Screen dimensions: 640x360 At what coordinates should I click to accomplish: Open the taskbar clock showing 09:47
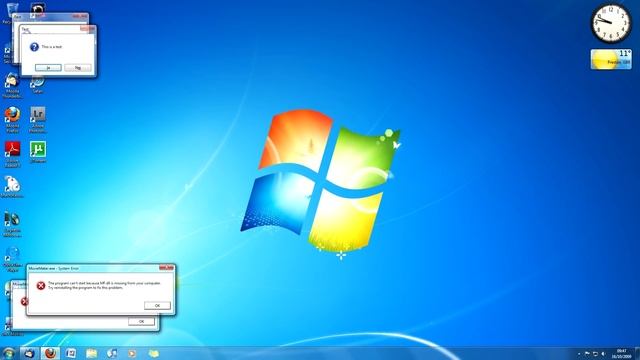pyautogui.click(x=621, y=353)
